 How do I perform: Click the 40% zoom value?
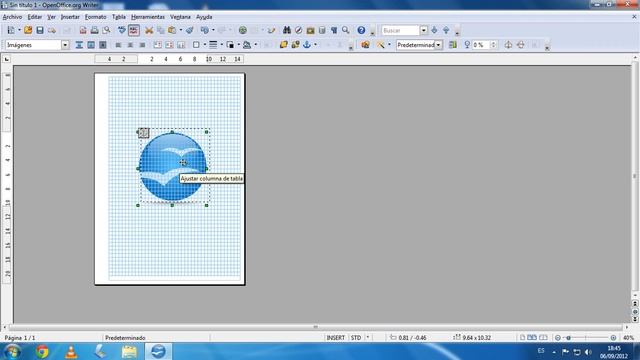[x=629, y=338]
